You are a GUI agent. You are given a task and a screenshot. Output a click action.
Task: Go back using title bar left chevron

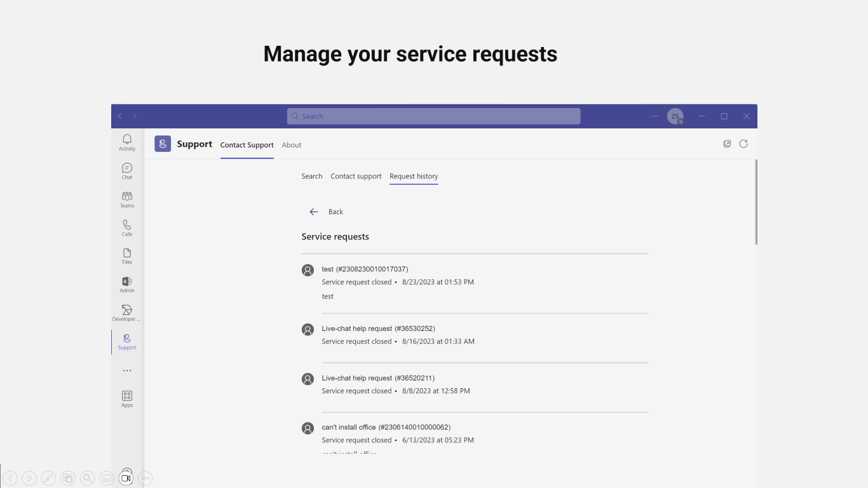pos(120,116)
